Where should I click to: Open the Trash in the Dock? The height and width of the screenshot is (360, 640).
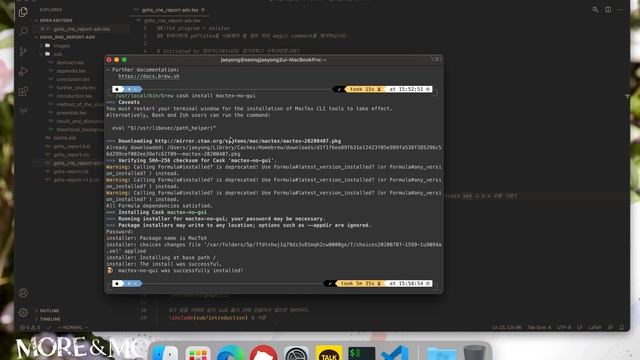coord(474,353)
